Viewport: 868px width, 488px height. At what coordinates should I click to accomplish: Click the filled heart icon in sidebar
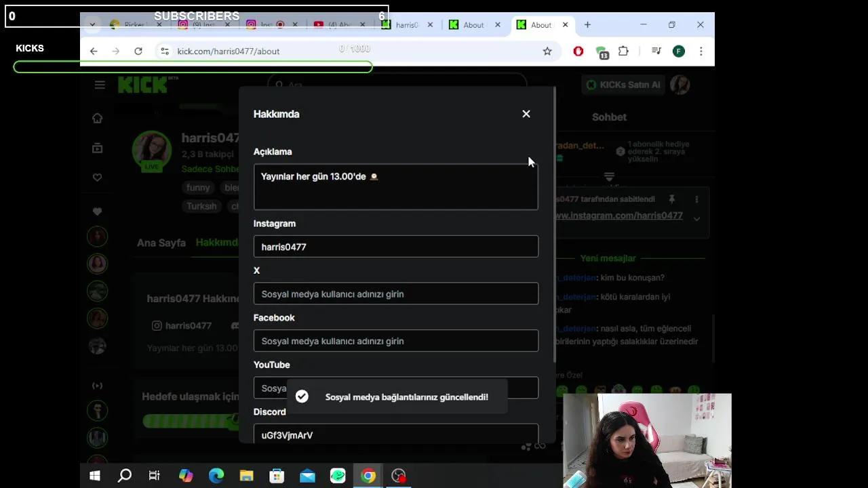tap(98, 211)
